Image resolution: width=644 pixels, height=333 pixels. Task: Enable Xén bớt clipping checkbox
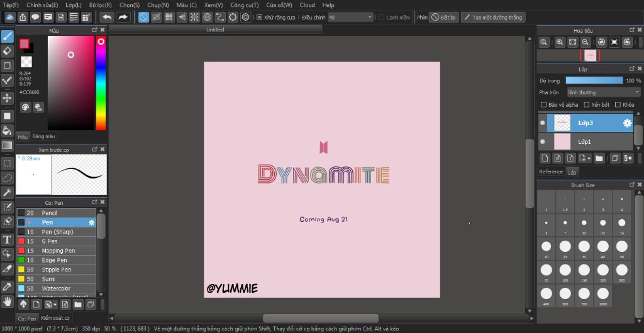(587, 104)
